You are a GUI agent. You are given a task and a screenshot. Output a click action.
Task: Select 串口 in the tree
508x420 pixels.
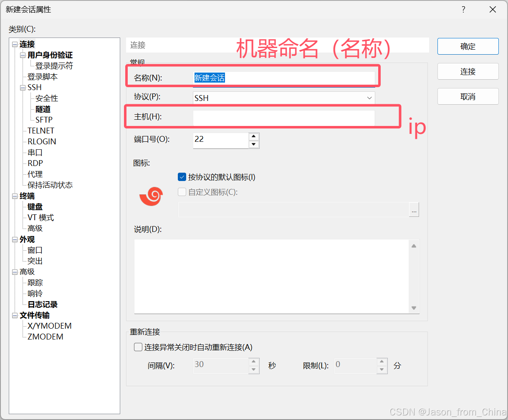point(35,153)
